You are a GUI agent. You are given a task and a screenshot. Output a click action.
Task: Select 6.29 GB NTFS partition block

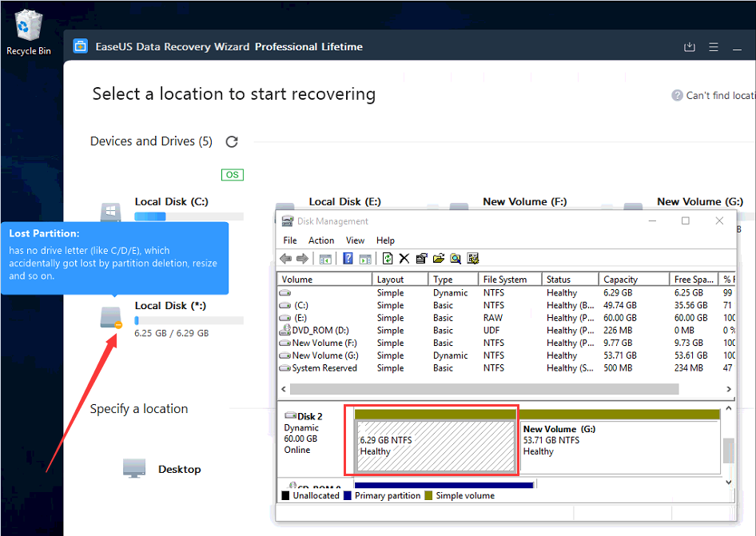(x=436, y=446)
